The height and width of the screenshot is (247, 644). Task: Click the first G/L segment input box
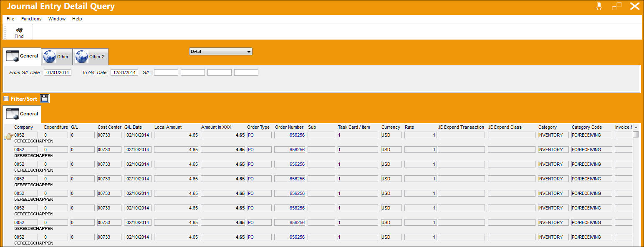click(x=166, y=72)
